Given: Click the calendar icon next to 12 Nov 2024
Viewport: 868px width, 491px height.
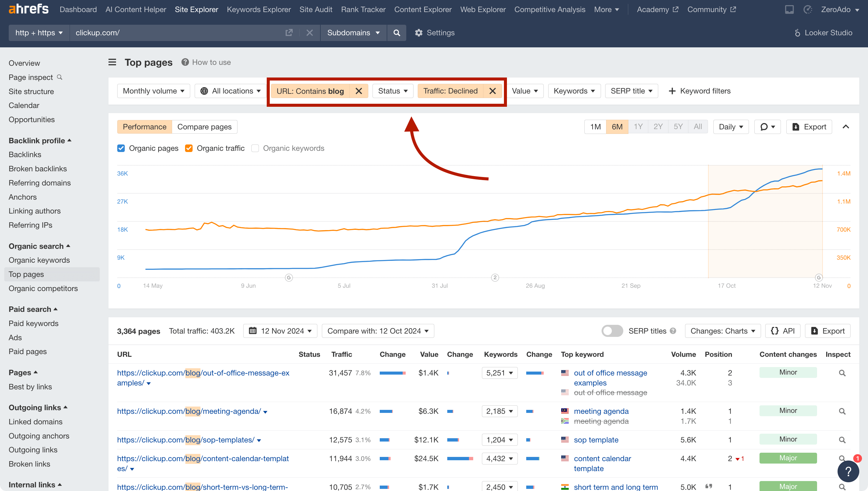Looking at the screenshot, I should (253, 331).
